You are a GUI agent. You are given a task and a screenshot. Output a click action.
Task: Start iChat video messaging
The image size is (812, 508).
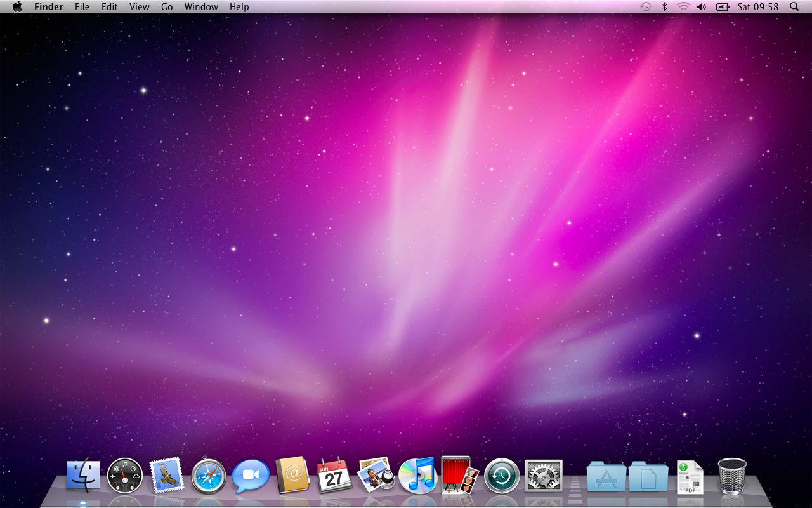click(250, 476)
